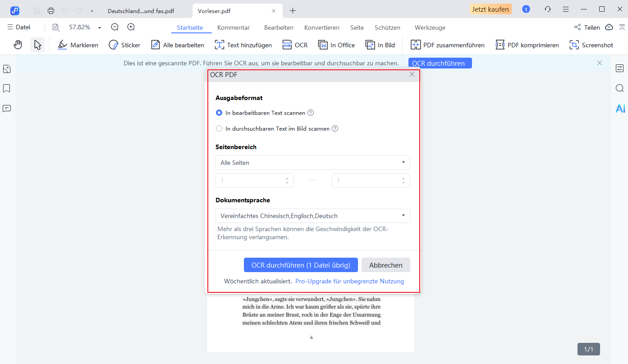Expand the 'Alle Seiten' page range dropdown
628x364 pixels.
click(313, 163)
